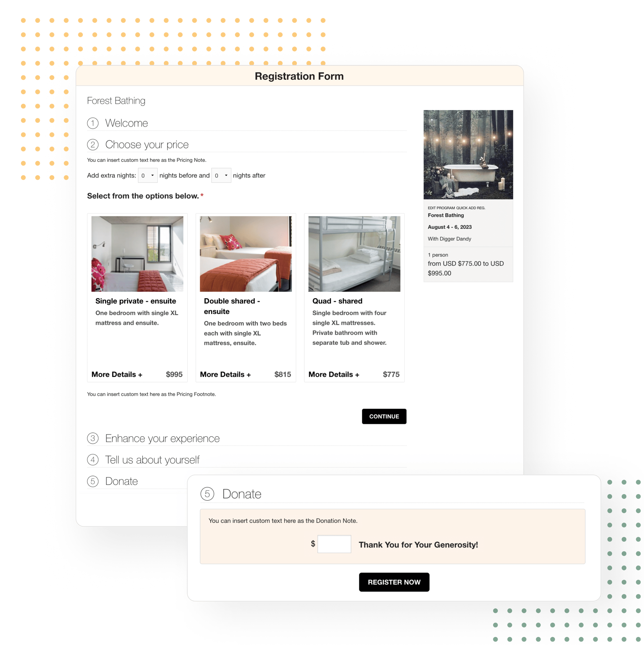Click the Continue button
This screenshot has width=644, height=645.
[384, 416]
